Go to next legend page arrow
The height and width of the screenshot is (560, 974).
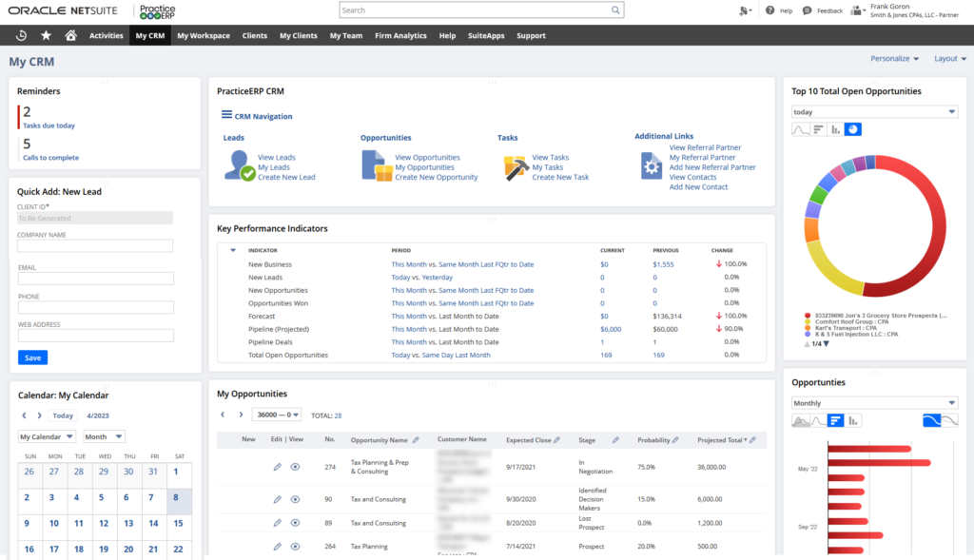point(827,344)
